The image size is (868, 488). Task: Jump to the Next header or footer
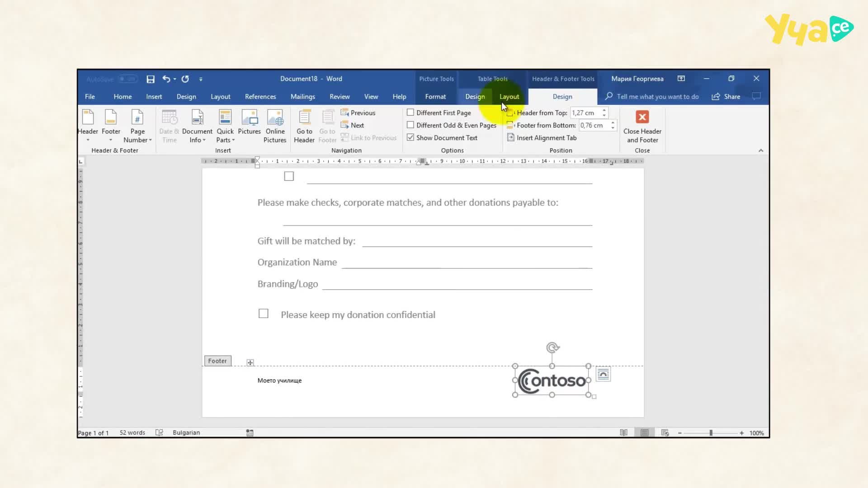(352, 125)
